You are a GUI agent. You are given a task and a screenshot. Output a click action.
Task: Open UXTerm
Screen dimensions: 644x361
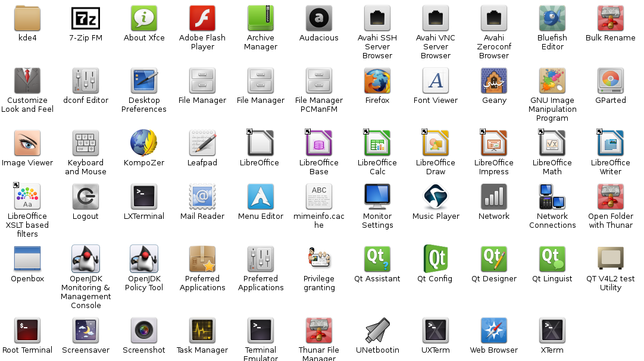pyautogui.click(x=435, y=330)
